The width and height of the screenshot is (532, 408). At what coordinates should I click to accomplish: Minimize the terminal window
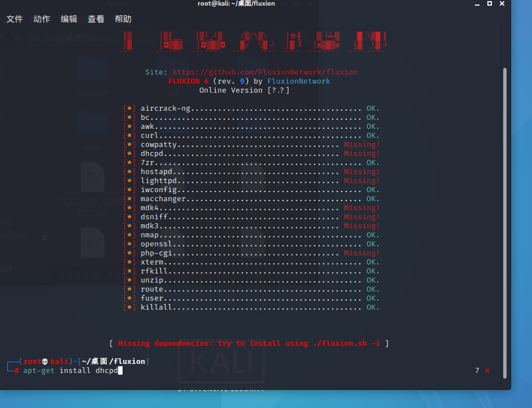477,4
